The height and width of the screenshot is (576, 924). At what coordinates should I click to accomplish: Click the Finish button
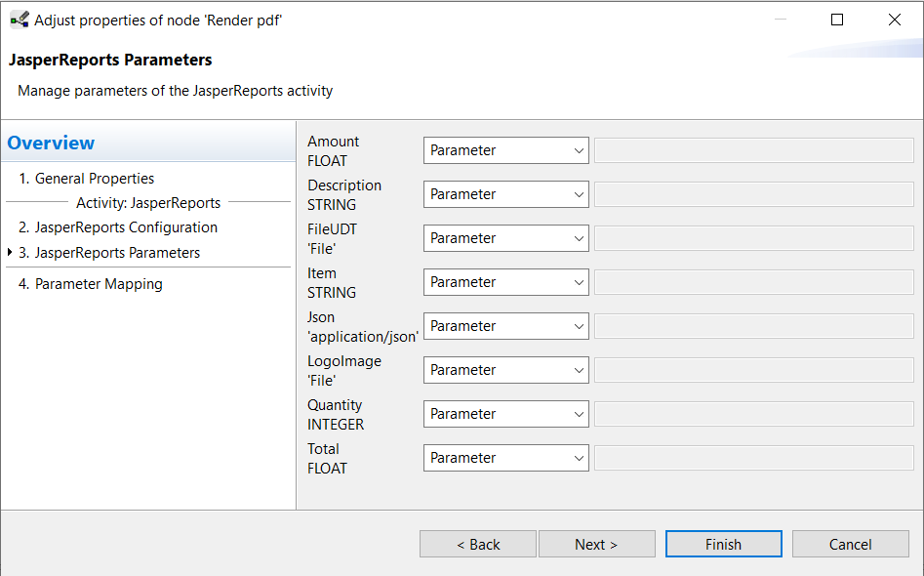724,544
